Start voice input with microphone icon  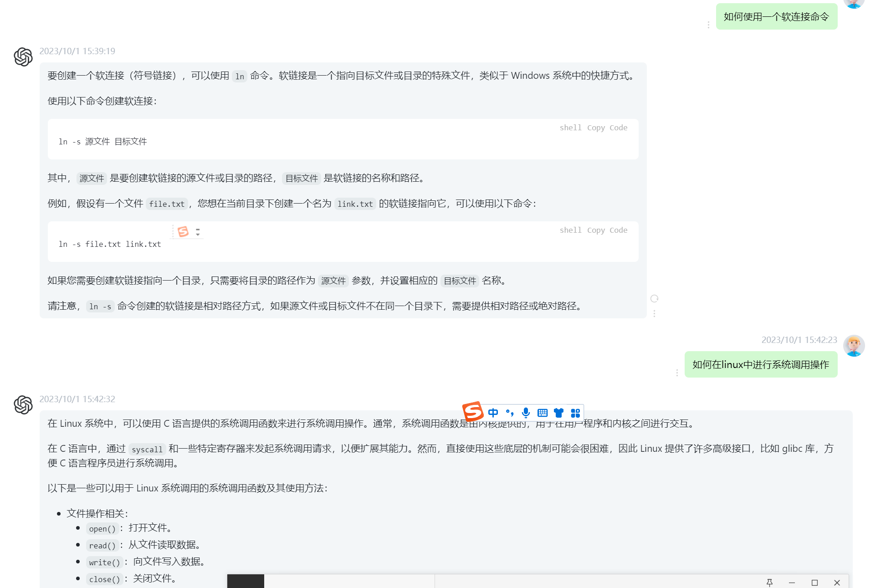526,413
